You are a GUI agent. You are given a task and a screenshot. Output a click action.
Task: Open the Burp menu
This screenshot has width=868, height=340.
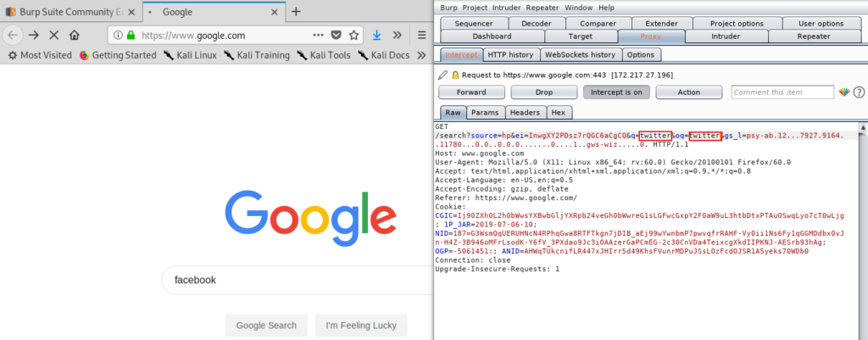coord(448,8)
